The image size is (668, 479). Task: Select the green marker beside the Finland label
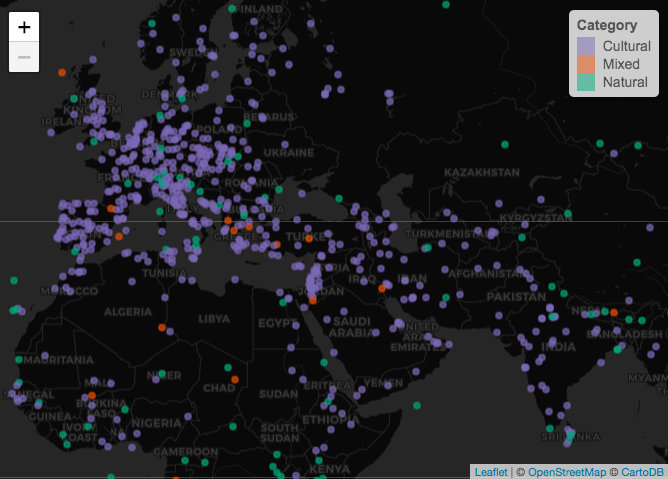[x=232, y=9]
